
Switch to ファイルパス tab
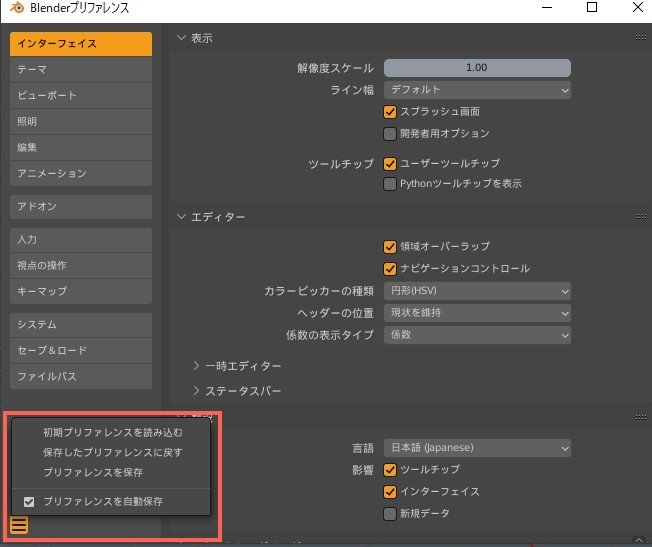tap(81, 376)
